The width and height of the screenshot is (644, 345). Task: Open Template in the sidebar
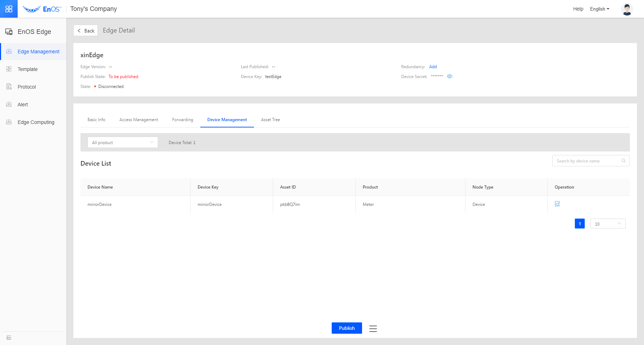[28, 69]
